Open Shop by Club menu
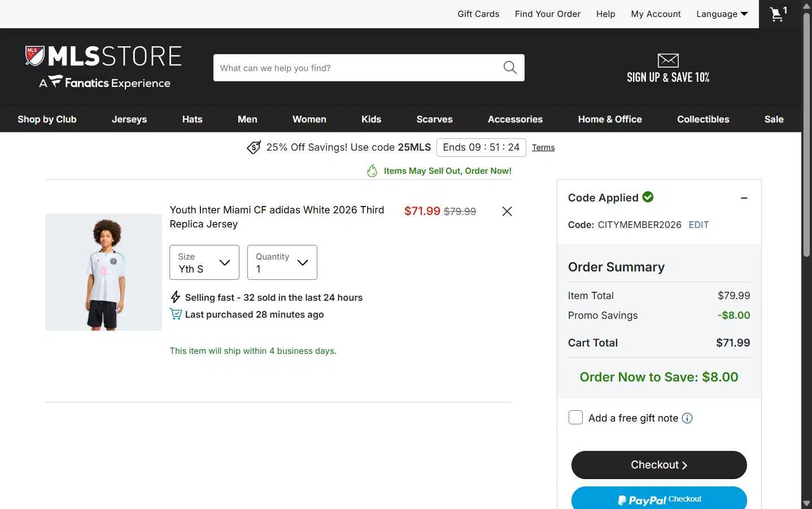Screen dimensions: 812x509 [x=47, y=119]
